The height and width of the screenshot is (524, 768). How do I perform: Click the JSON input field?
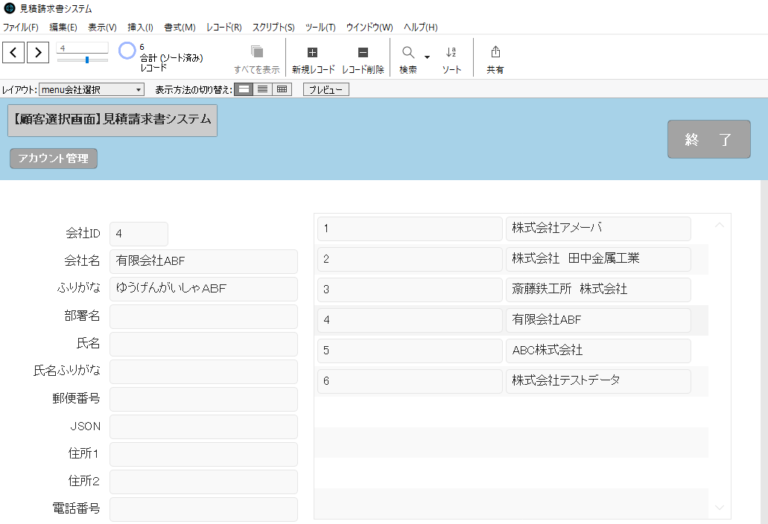(203, 427)
